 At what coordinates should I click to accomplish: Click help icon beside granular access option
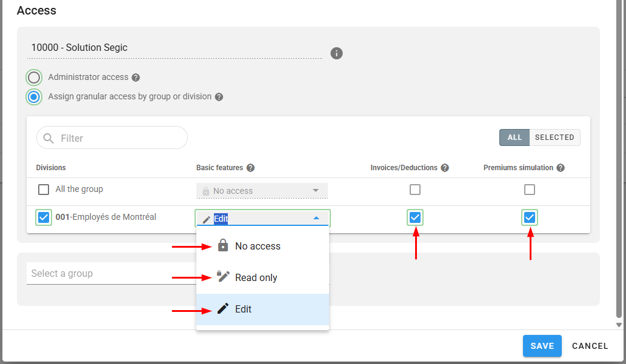tap(219, 97)
